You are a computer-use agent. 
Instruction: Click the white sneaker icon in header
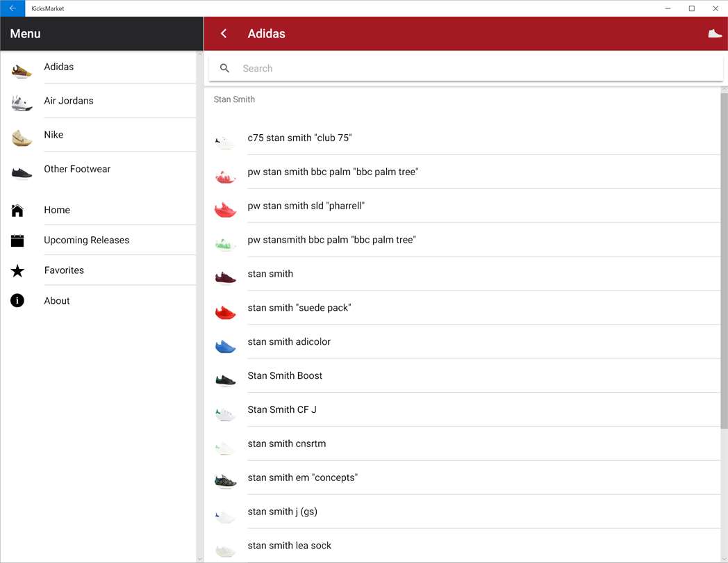coord(714,33)
